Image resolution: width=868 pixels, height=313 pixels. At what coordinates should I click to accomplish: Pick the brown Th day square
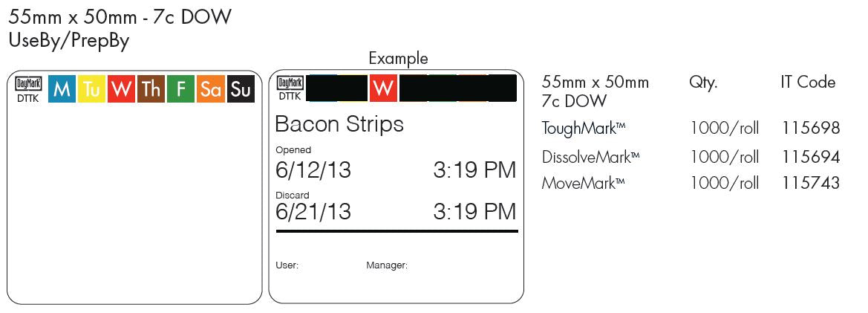[151, 90]
